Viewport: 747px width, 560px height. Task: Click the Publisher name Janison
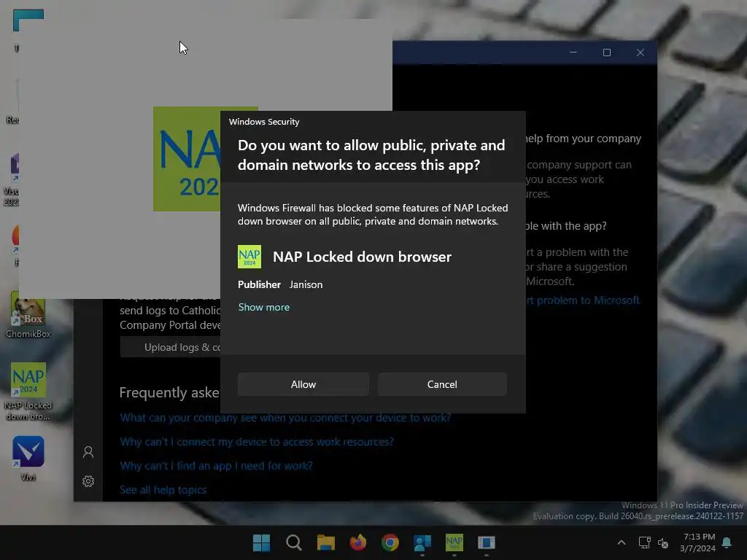(x=306, y=284)
